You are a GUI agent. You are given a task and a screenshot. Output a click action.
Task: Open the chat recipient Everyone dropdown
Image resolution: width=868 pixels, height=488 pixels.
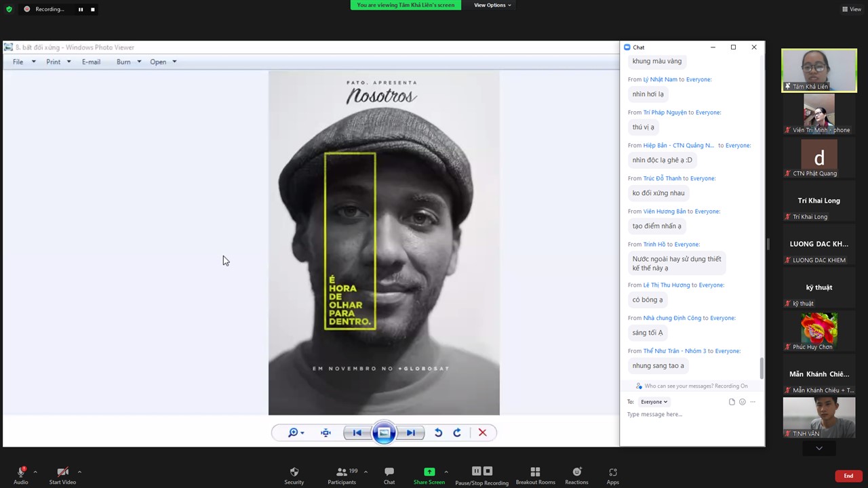pyautogui.click(x=654, y=402)
